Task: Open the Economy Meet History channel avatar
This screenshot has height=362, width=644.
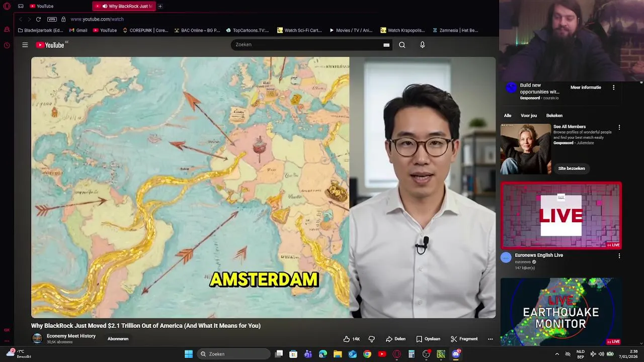Action: 37,338
